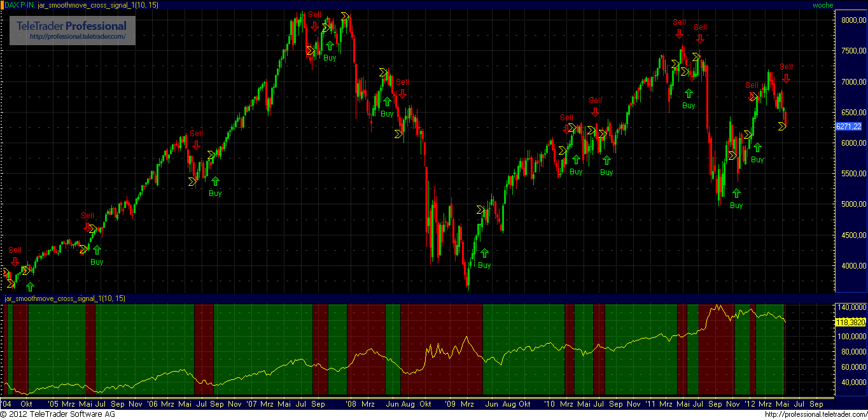Click the current price tag 6271,22
Image resolution: width=868 pixels, height=420 pixels.
[x=850, y=127]
